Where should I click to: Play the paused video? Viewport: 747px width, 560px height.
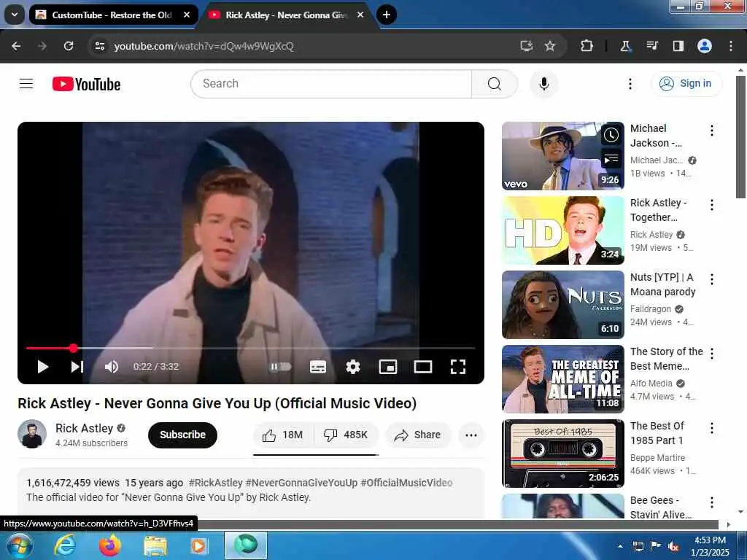(x=43, y=367)
